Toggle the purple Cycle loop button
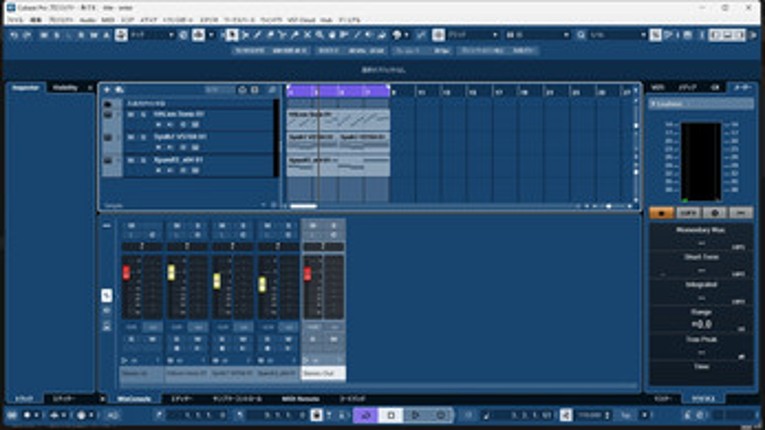 coord(366,415)
